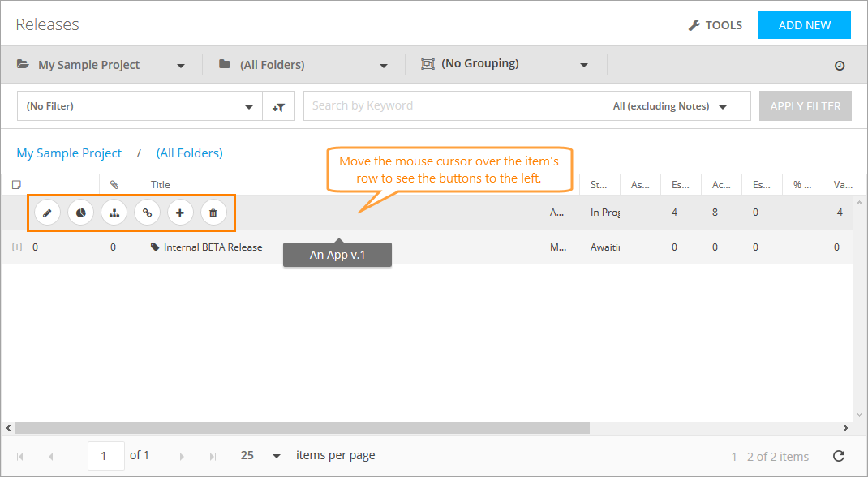The height and width of the screenshot is (477, 868).
Task: Click the hierarchy tree icon button
Action: tap(114, 213)
